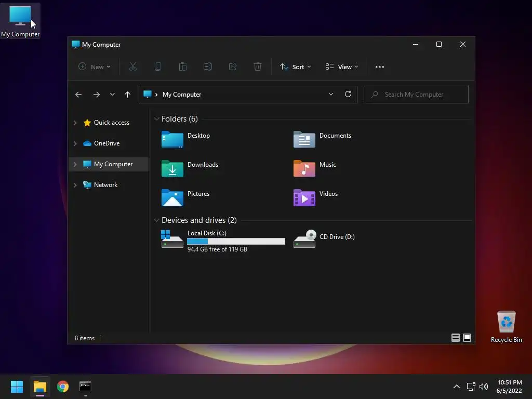Collapse the Folders (6) group

[156, 119]
